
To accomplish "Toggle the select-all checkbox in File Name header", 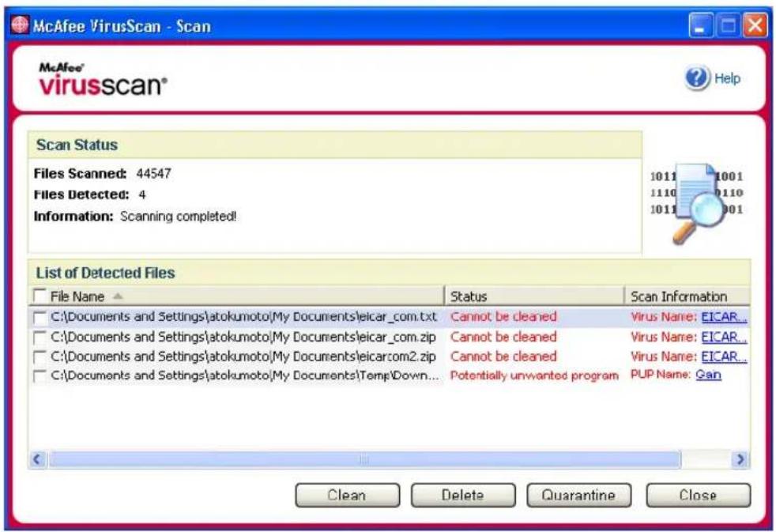I will pos(39,296).
